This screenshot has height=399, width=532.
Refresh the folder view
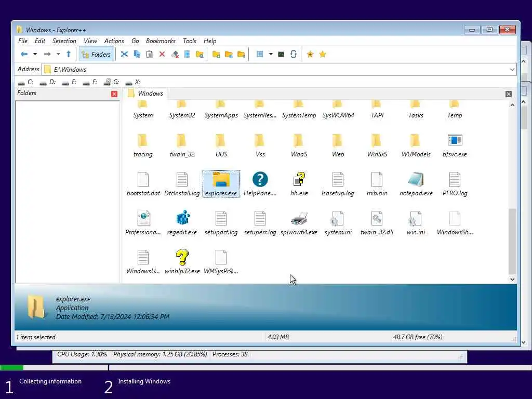pyautogui.click(x=294, y=54)
